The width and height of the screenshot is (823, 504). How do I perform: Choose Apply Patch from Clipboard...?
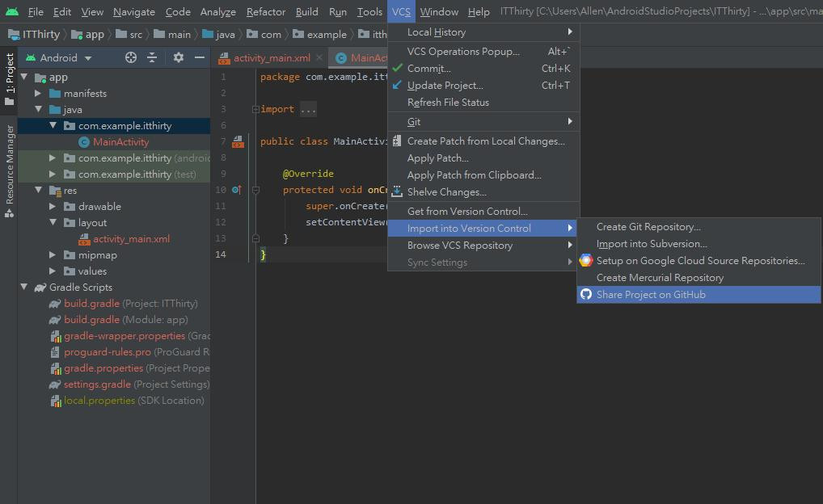coord(483,175)
